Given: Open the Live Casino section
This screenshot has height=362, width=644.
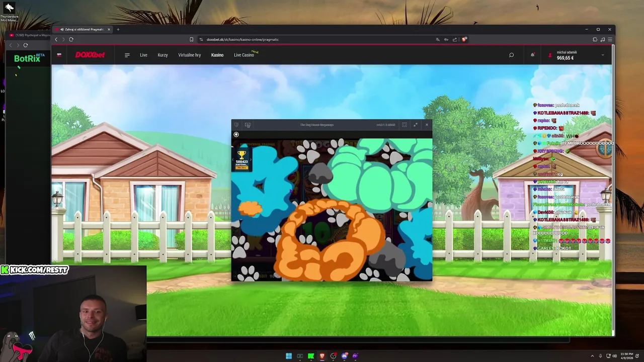Looking at the screenshot, I should point(244,55).
